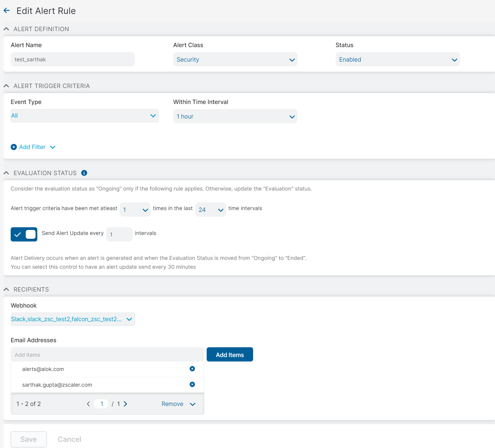Click the Cancel button
The height and width of the screenshot is (448, 495).
click(69, 439)
